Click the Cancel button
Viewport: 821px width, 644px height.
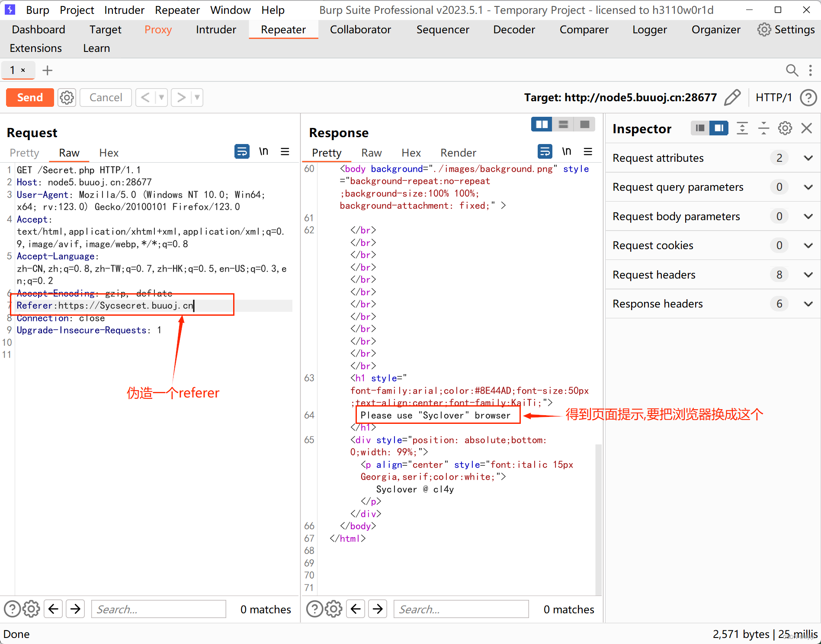pyautogui.click(x=106, y=97)
